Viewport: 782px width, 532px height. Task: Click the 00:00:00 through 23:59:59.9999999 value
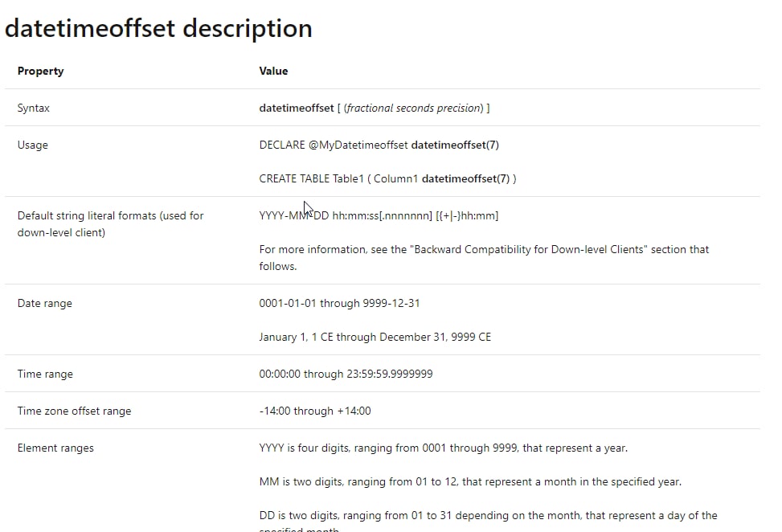[x=346, y=374]
